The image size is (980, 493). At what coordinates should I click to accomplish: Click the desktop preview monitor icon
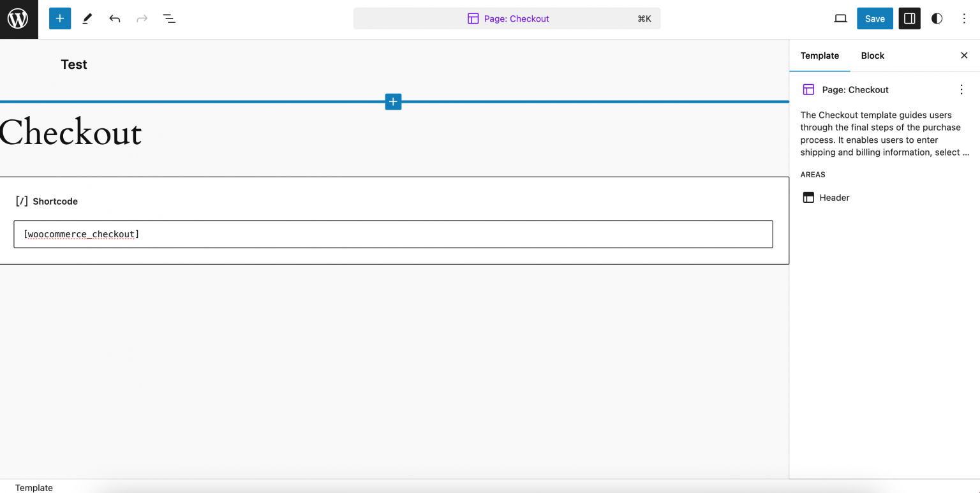tap(840, 18)
